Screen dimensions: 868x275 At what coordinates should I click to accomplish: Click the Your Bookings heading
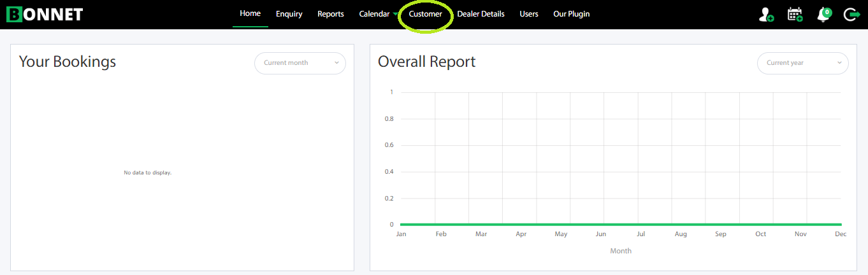(68, 62)
